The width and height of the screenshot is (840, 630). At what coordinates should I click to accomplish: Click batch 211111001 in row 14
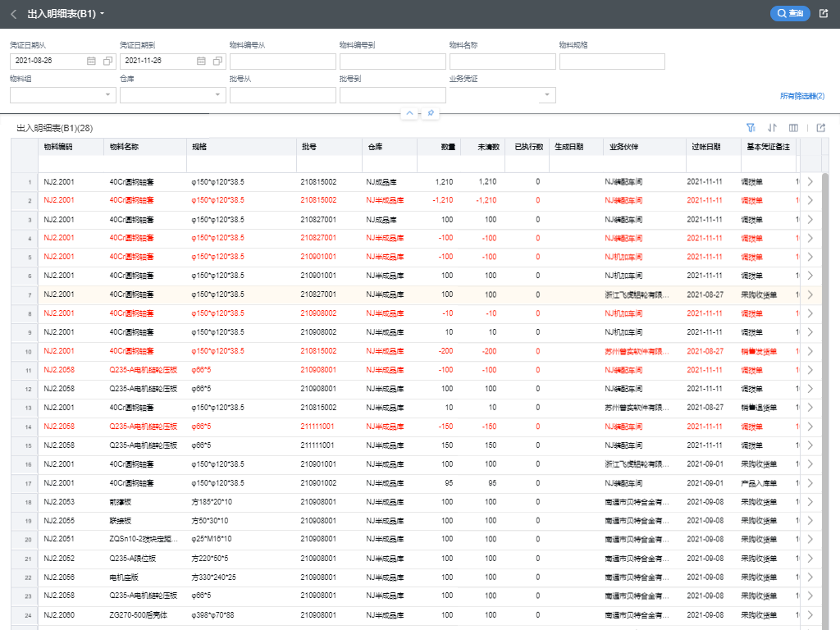pos(317,427)
